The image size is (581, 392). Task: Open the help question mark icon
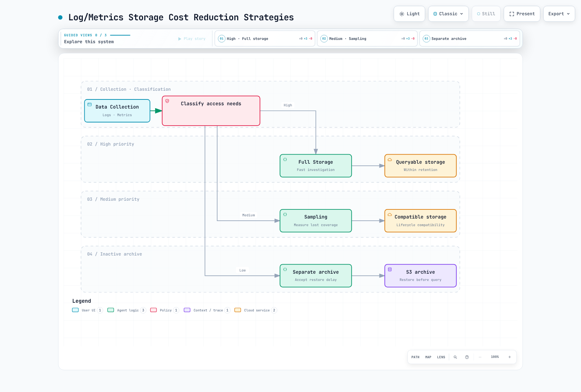tap(467, 357)
